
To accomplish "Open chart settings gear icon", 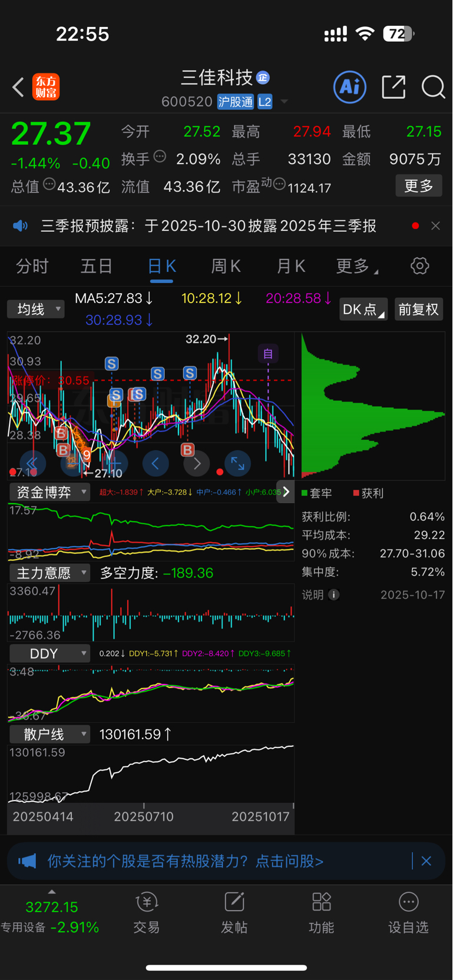I will 419,266.
